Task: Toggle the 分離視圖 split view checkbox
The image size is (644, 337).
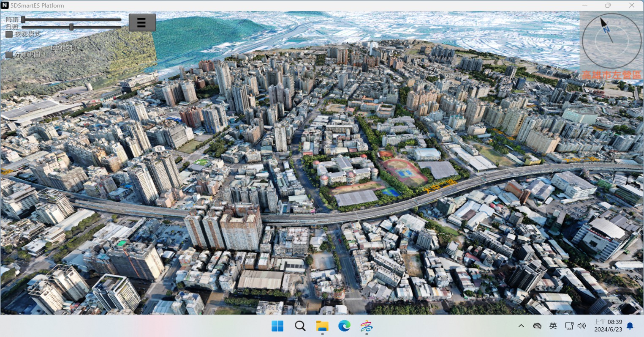Action: pos(9,55)
